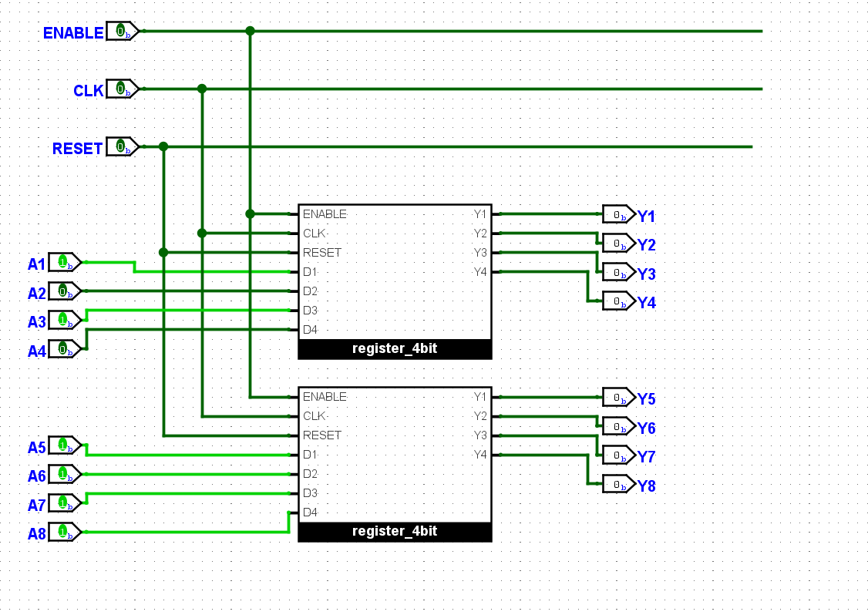Viewport: 868px width, 615px height.
Task: Select the upper register_4bit subcircuit label
Action: (395, 349)
